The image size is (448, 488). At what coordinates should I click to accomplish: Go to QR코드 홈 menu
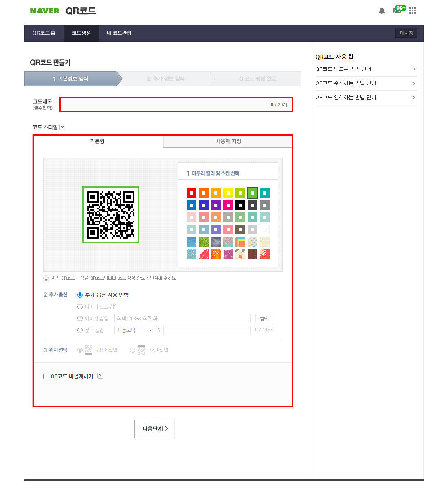coord(44,33)
